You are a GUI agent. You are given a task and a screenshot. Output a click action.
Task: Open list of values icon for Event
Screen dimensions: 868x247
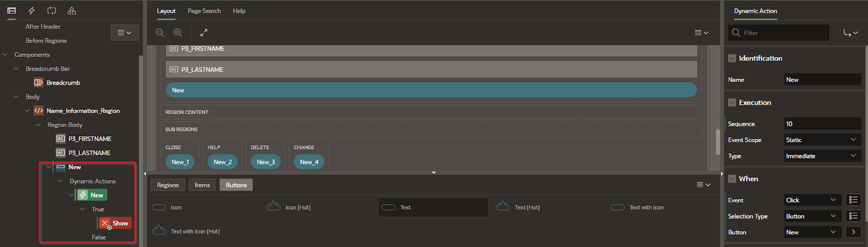[x=853, y=200]
